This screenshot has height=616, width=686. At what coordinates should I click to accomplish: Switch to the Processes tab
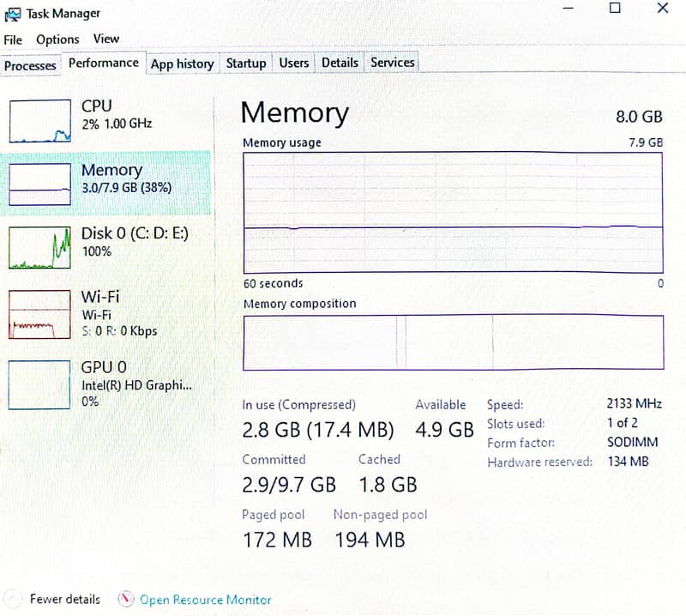30,65
